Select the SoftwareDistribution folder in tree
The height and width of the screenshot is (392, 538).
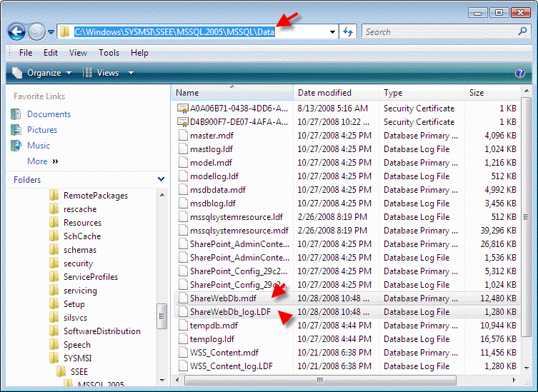[102, 331]
